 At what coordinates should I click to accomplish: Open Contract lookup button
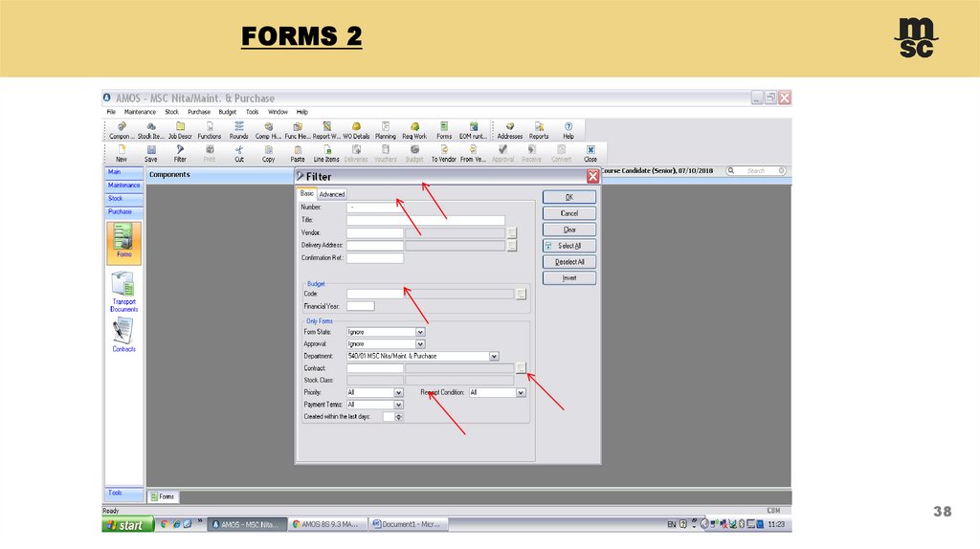[x=521, y=368]
